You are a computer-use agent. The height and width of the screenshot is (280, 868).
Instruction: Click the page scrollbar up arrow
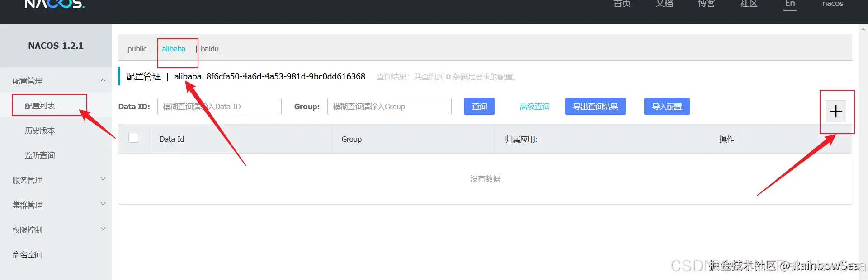[x=863, y=29]
